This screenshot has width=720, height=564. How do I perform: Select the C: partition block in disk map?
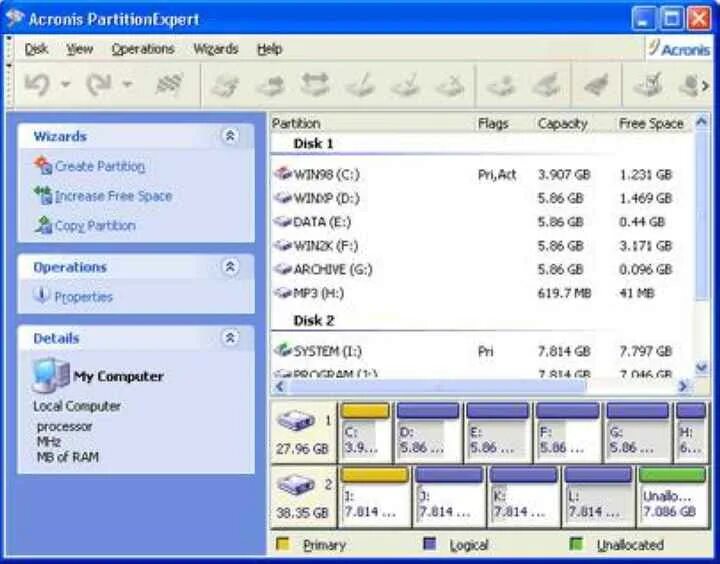point(366,432)
